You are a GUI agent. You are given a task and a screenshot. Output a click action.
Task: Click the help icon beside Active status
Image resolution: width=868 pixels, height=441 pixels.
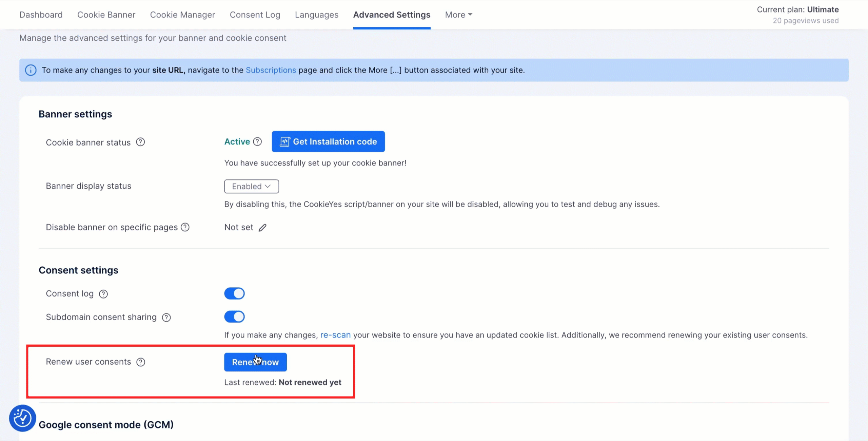point(257,141)
